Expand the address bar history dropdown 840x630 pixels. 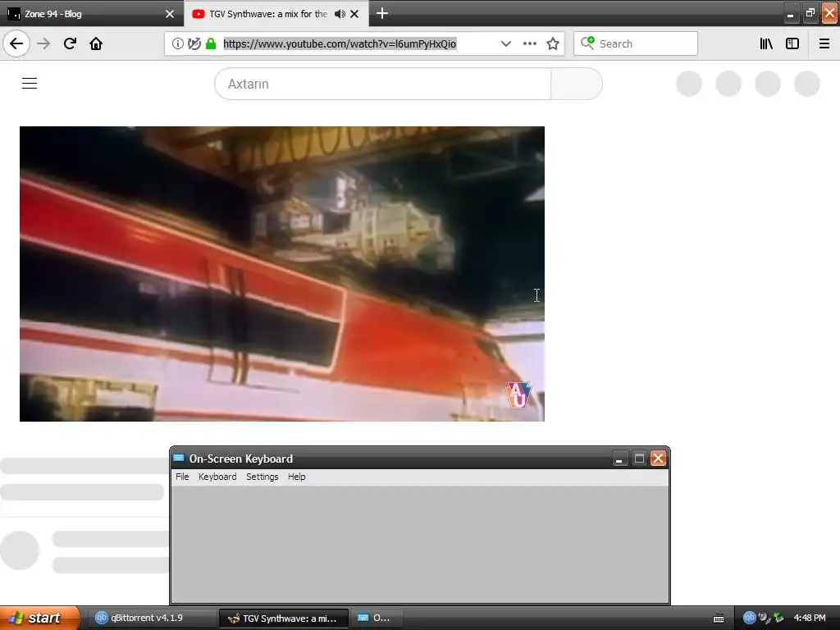pyautogui.click(x=505, y=43)
